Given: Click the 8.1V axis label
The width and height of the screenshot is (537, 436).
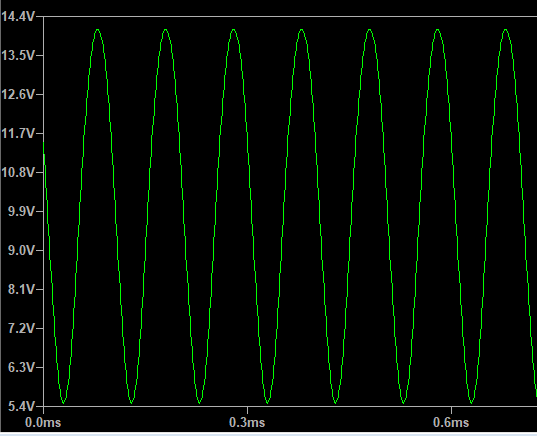Looking at the screenshot, I should tap(21, 289).
